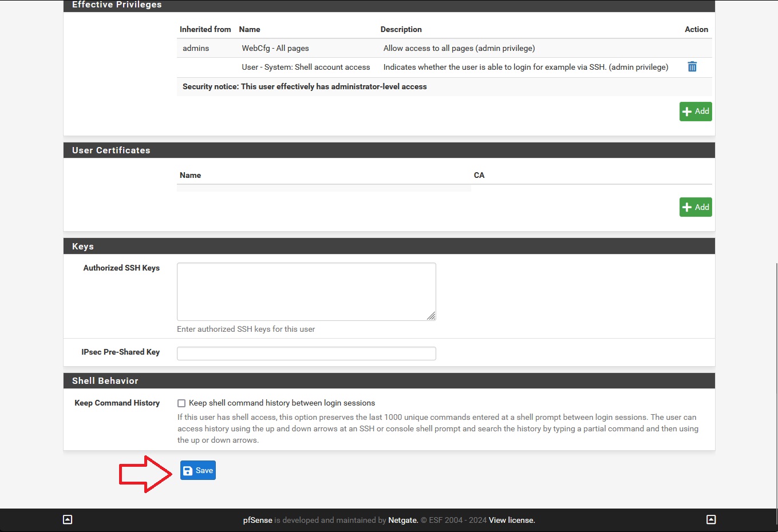Click the Description column header
The height and width of the screenshot is (532, 778).
point(401,29)
